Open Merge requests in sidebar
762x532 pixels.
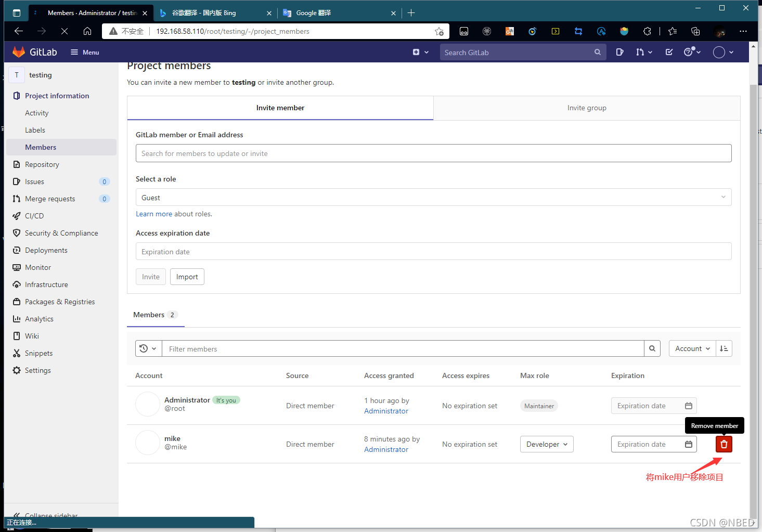click(50, 199)
